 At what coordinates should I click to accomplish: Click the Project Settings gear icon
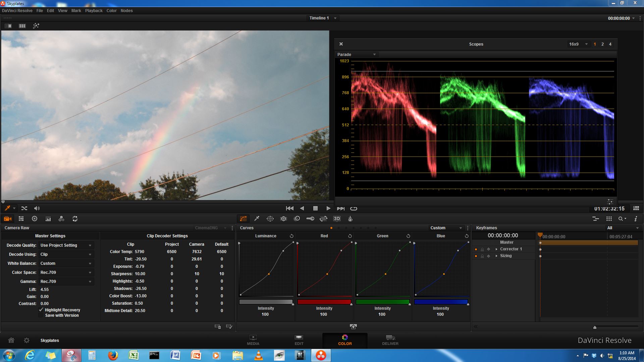tap(26, 340)
